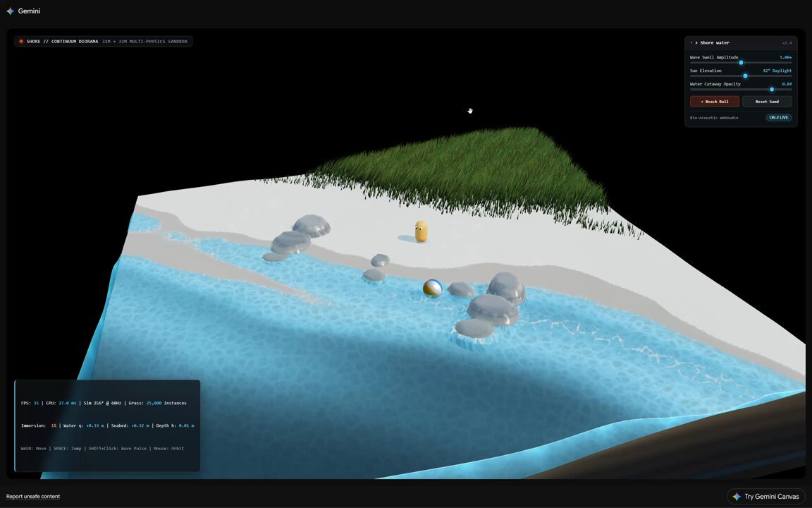
Task: Click the '0.84' opacity value
Action: (x=787, y=84)
